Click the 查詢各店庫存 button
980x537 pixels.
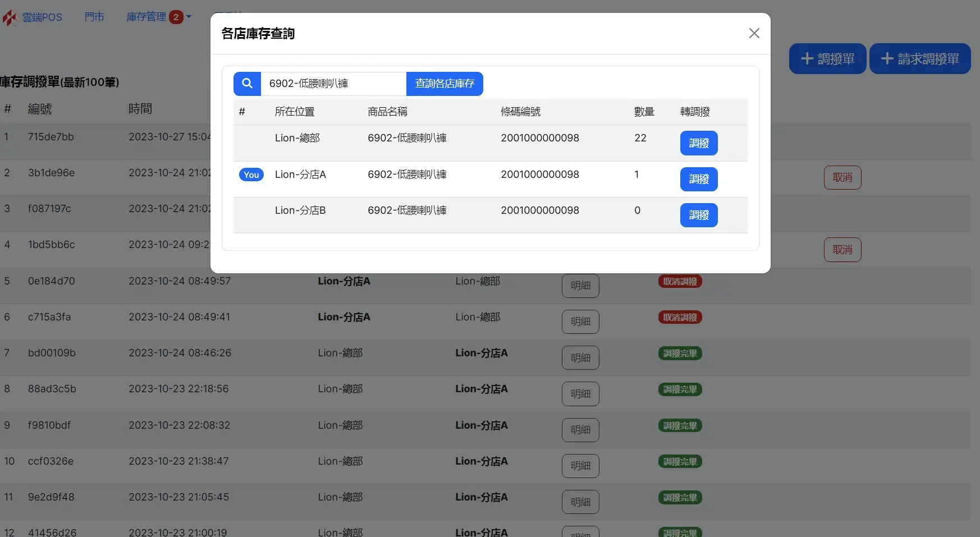pyautogui.click(x=445, y=84)
